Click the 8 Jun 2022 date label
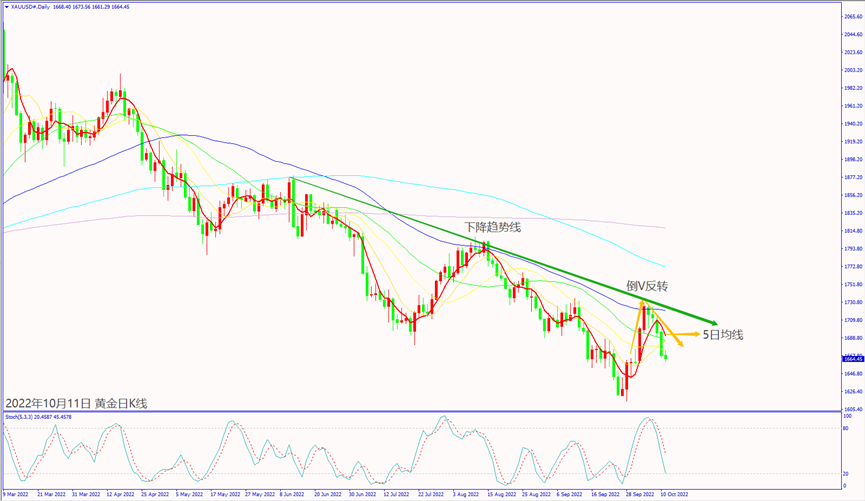Viewport: 865px width, 501px height. (292, 494)
